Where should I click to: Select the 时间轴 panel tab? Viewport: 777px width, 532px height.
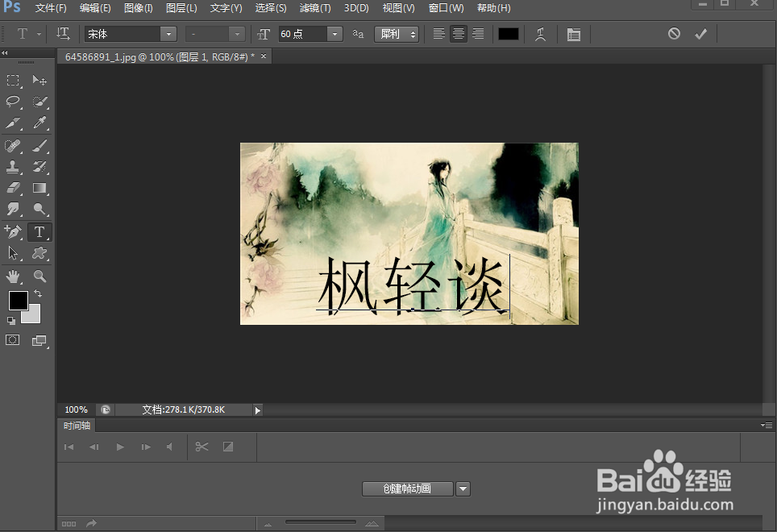[x=77, y=426]
